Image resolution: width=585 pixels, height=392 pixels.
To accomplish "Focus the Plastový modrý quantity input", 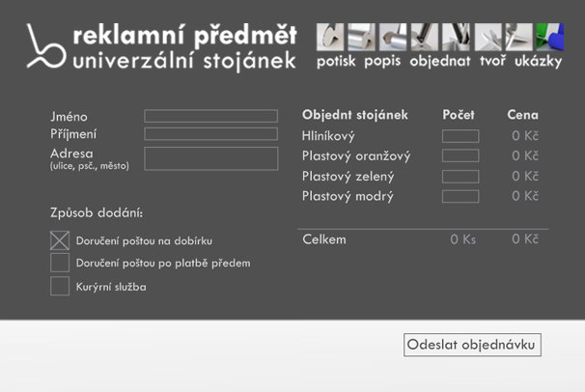I will tap(460, 197).
